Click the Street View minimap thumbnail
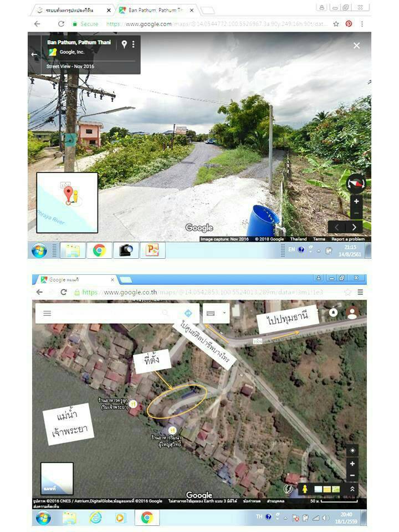 (67, 203)
